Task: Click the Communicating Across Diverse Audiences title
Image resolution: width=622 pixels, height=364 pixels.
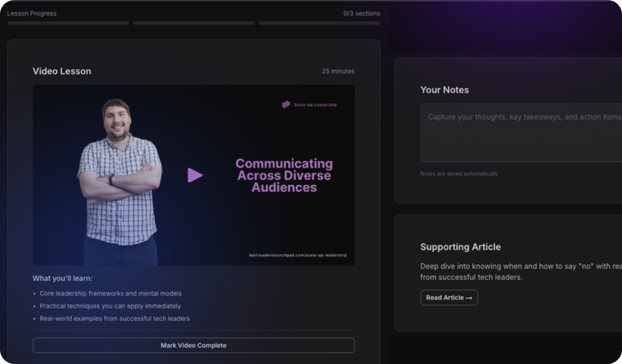Action: click(x=284, y=175)
